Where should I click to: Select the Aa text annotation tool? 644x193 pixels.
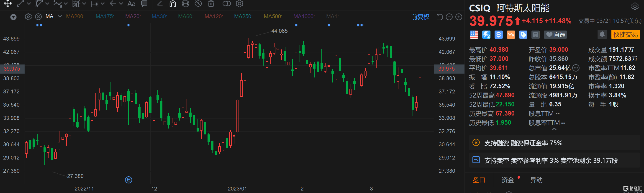(131, 3)
